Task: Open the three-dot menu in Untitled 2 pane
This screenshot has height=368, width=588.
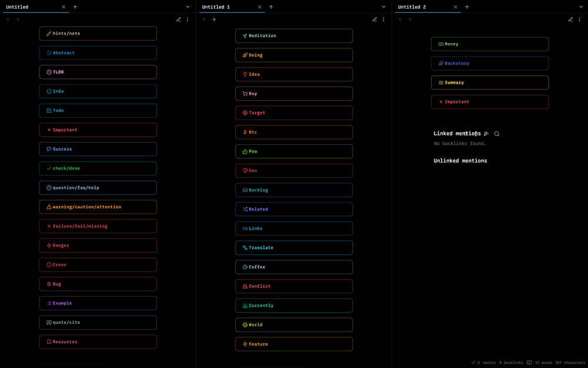Action: click(x=579, y=19)
